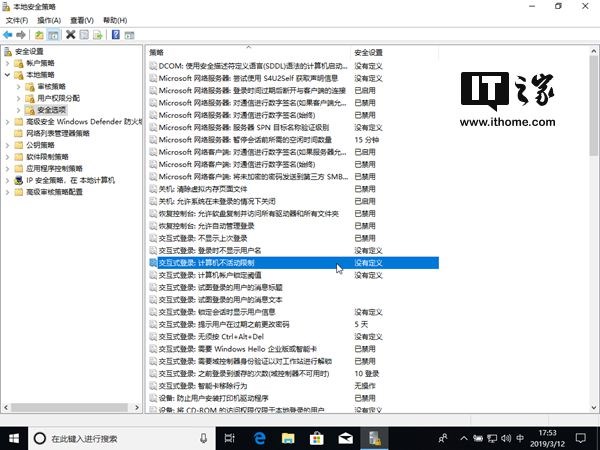The width and height of the screenshot is (600, 450).
Task: Open the 文件(F) menu
Action: [x=17, y=20]
